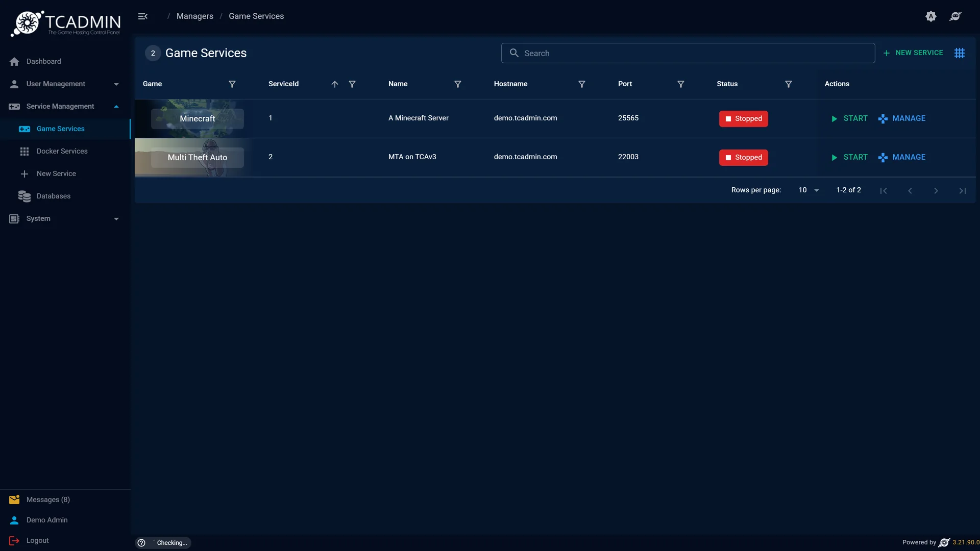Screen dimensions: 980x551
Task: Focus the Search input field
Action: pos(688,53)
